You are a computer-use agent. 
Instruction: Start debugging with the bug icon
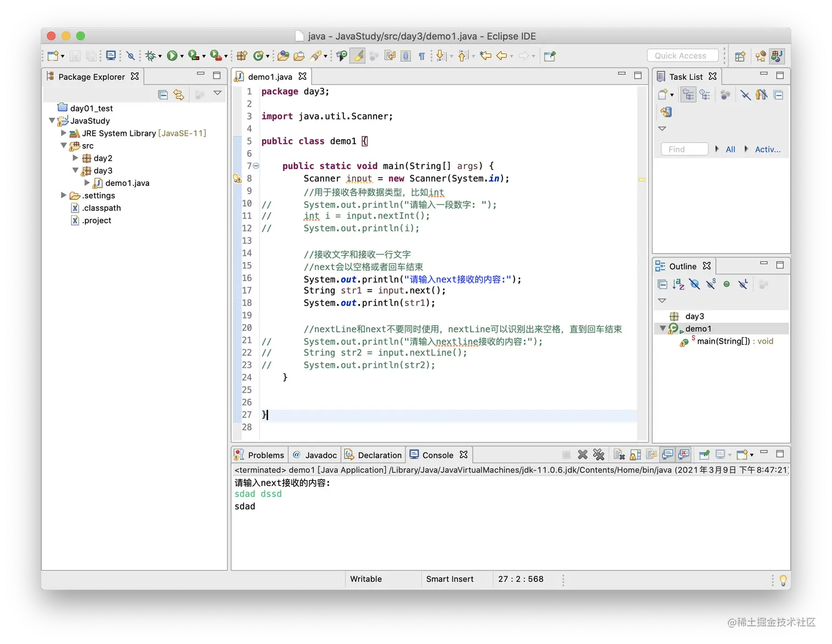pos(150,56)
